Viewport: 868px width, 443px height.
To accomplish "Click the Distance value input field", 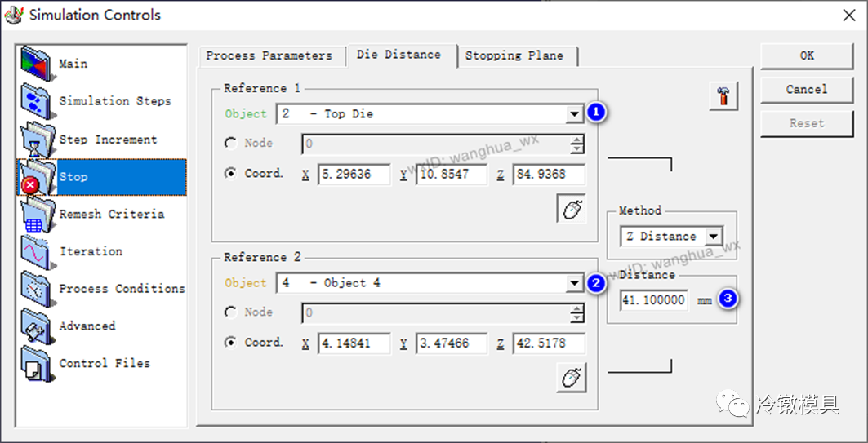I will coord(653,300).
